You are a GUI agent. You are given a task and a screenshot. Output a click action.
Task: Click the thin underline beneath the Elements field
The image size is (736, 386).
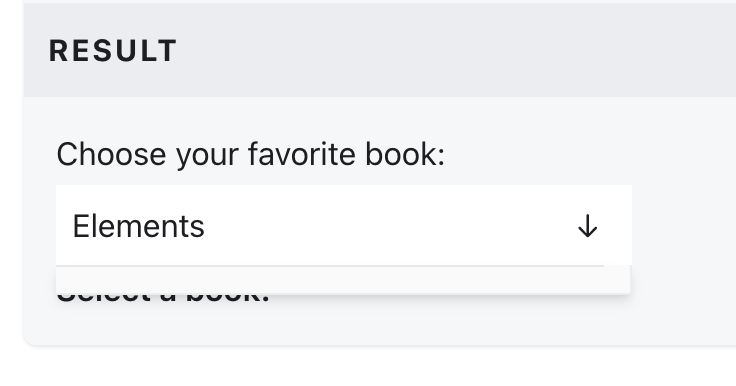click(330, 266)
